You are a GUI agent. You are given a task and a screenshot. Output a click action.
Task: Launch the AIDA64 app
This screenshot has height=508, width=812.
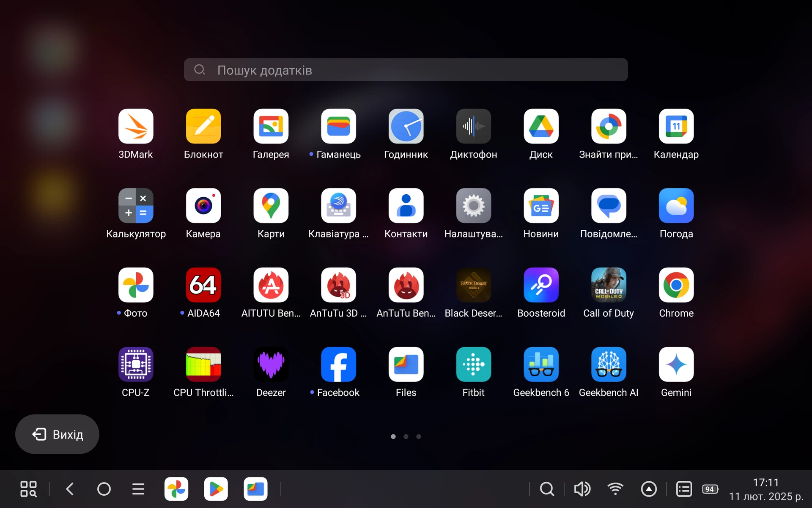[203, 285]
